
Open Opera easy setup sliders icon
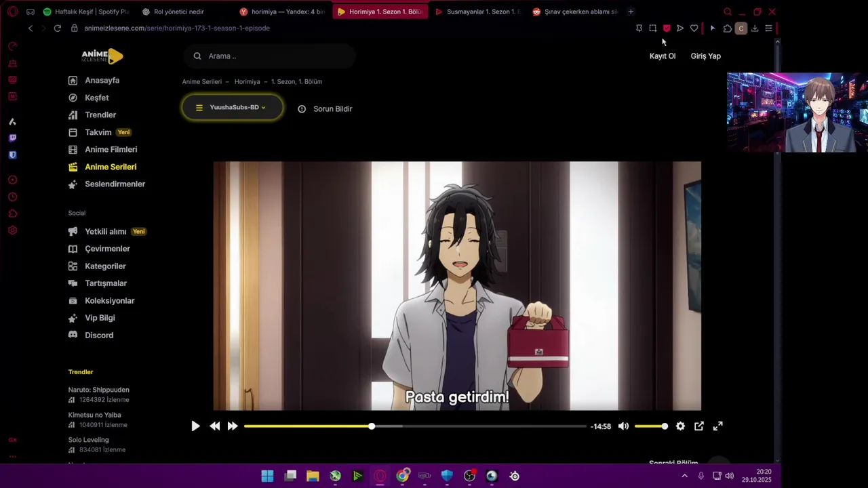pos(768,28)
